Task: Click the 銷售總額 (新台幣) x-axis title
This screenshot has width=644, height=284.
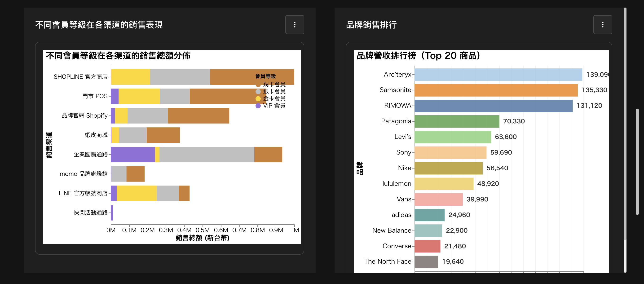Action: click(203, 238)
